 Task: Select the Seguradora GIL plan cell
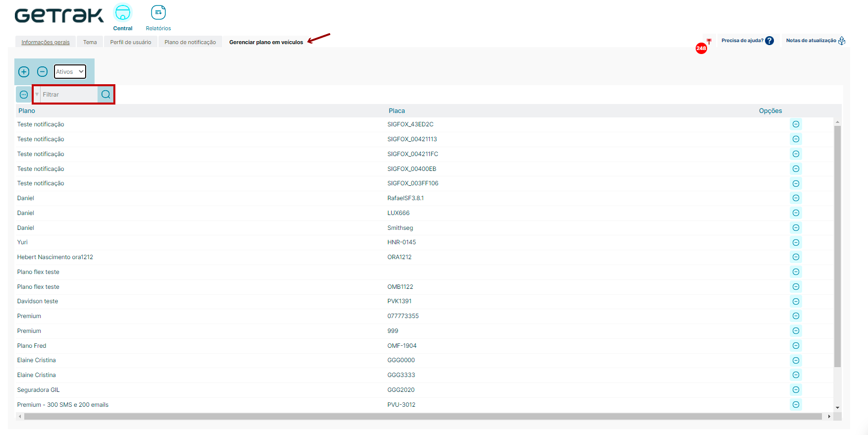pyautogui.click(x=38, y=390)
